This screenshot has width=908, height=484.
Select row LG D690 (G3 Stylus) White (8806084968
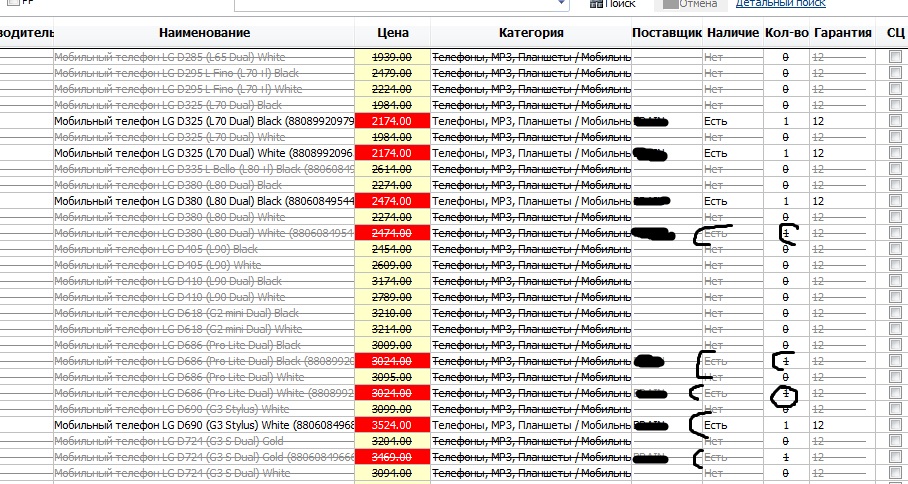pos(454,424)
